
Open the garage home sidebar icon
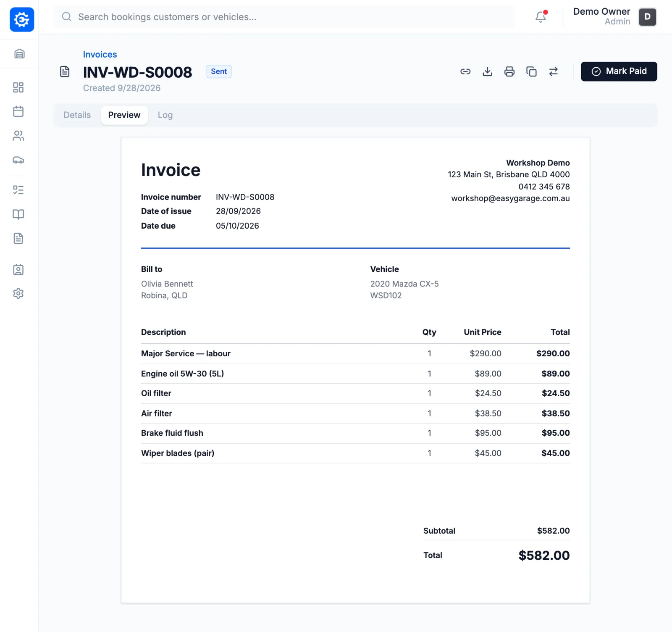pos(19,54)
